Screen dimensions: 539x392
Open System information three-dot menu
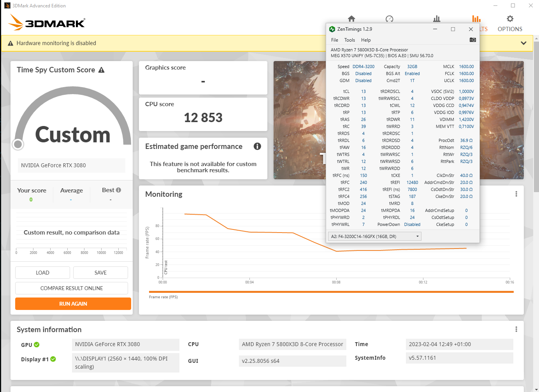coord(516,329)
